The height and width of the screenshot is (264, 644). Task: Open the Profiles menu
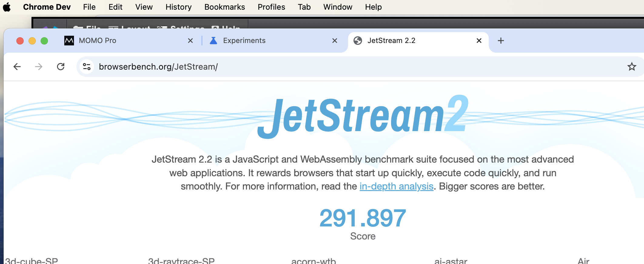[271, 7]
